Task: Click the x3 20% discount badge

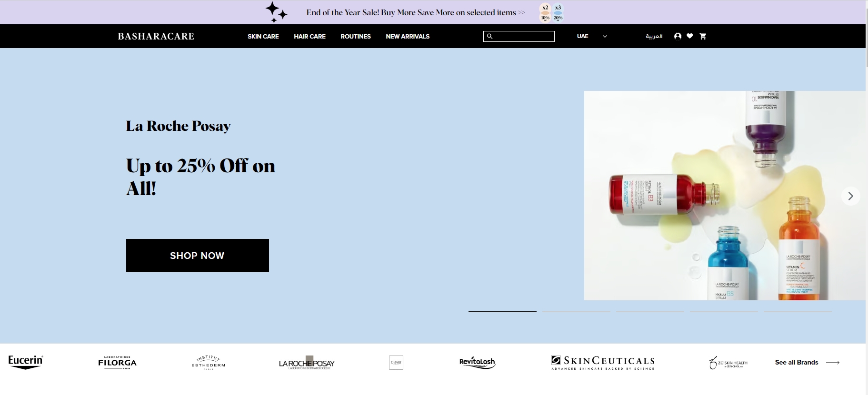Action: coord(558,12)
